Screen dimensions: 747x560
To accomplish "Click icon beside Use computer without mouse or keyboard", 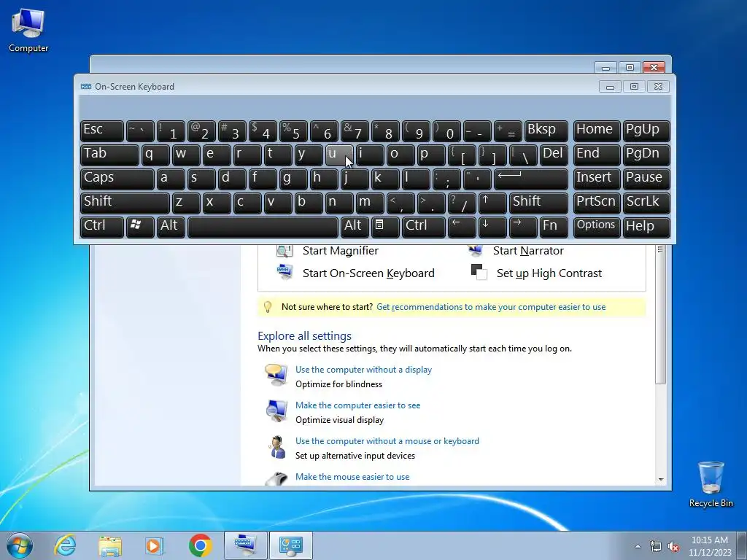I will point(276,447).
